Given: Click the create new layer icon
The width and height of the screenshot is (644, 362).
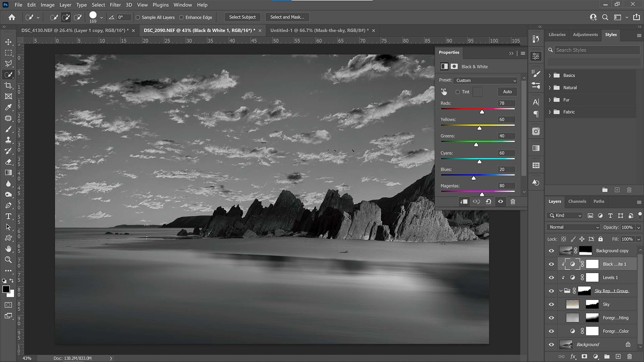Looking at the screenshot, I should 618,356.
